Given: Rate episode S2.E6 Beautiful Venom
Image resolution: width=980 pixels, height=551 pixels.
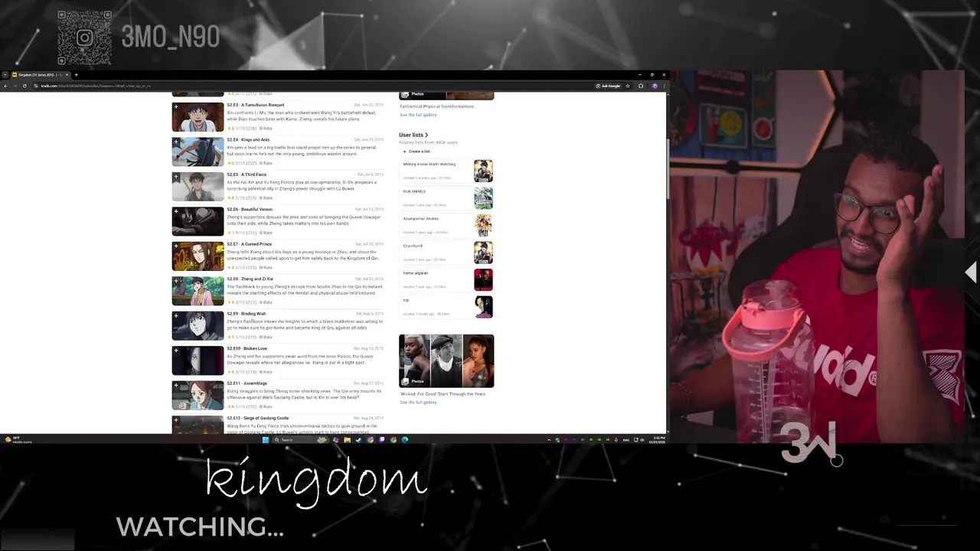Looking at the screenshot, I should [266, 233].
